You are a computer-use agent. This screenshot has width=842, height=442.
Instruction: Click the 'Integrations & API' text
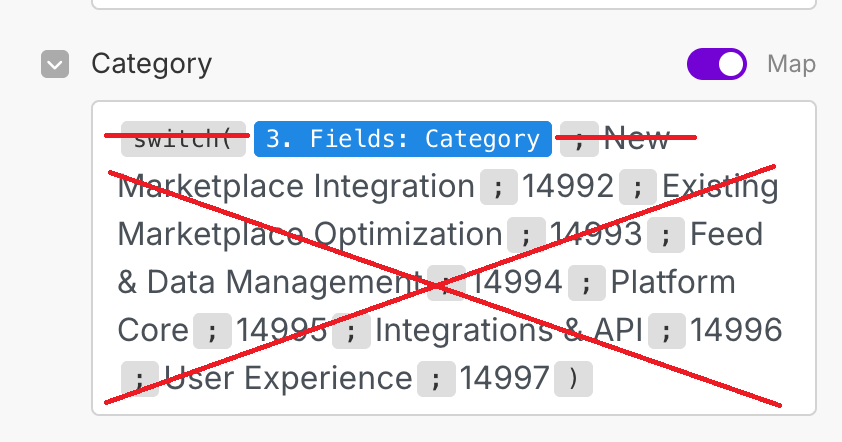tap(507, 330)
